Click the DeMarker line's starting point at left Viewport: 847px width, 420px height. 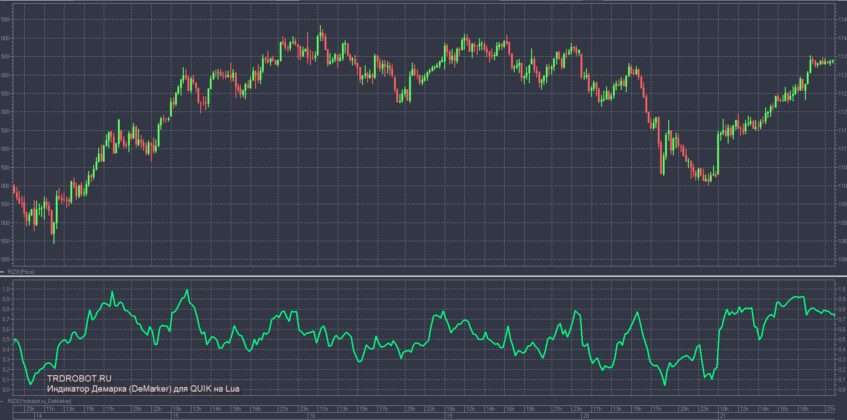pyautogui.click(x=13, y=340)
